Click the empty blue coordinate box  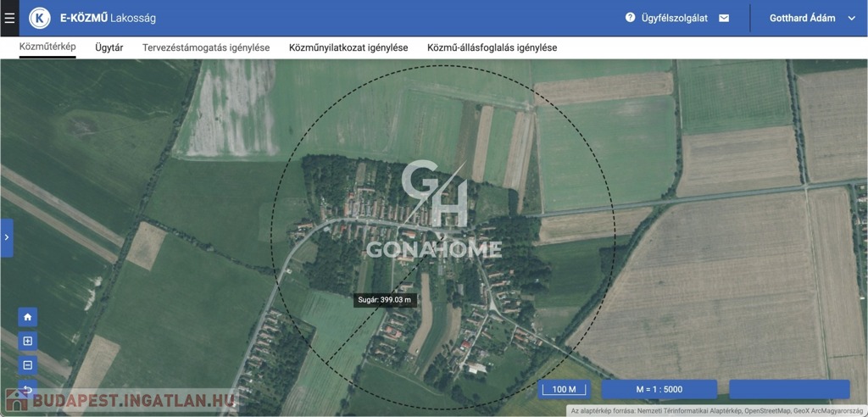click(x=789, y=389)
